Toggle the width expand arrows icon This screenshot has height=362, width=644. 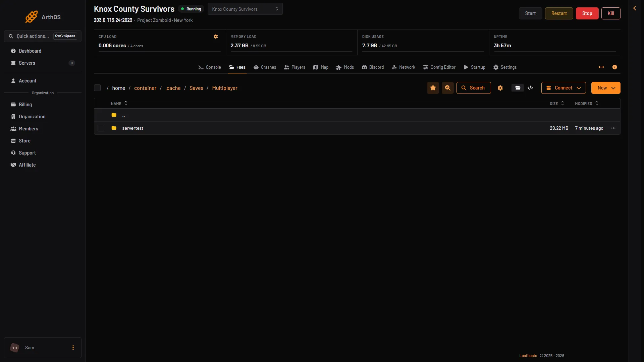coord(601,67)
